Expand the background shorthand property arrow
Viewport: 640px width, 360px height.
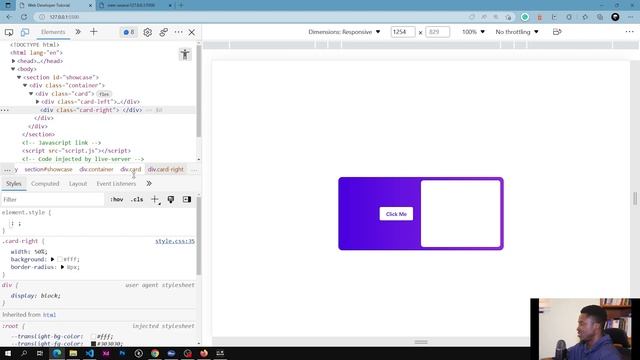pos(53,259)
